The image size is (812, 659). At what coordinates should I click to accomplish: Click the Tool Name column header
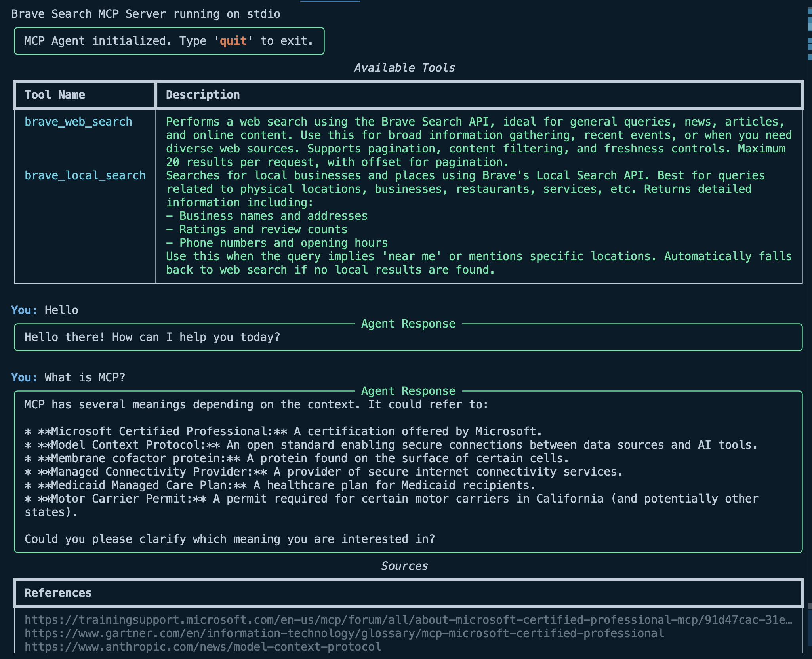[55, 95]
